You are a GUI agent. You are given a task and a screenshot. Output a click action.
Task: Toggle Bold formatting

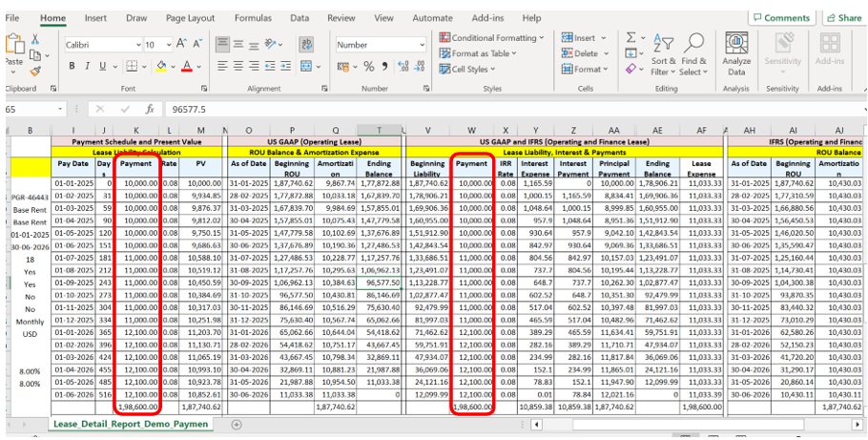[x=73, y=67]
